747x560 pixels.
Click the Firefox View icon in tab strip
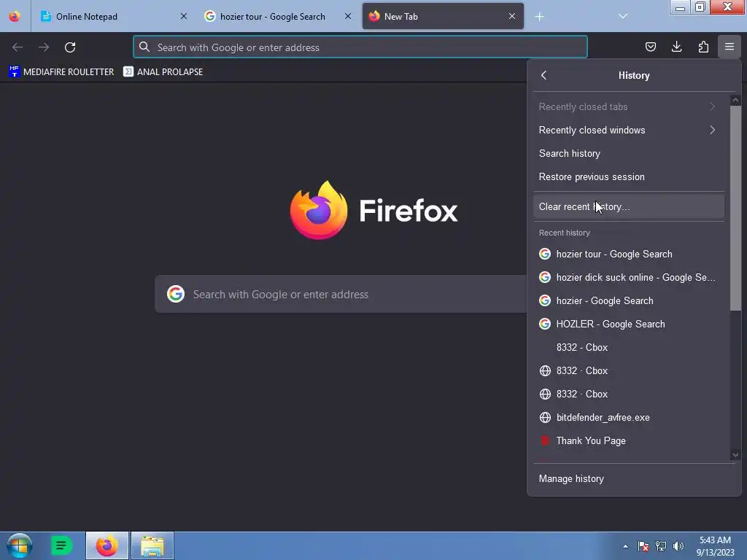[x=15, y=16]
